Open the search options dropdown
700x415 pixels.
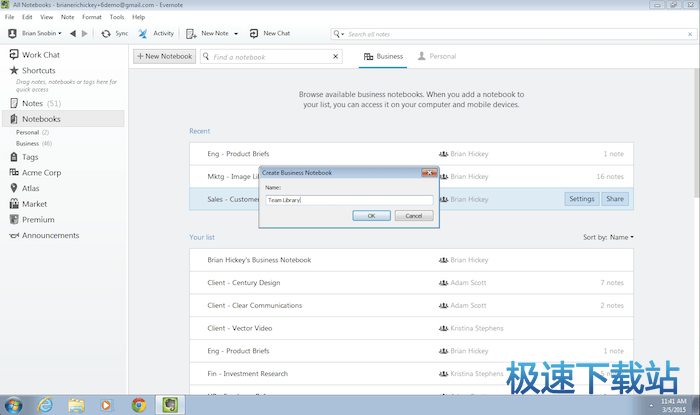coord(338,34)
